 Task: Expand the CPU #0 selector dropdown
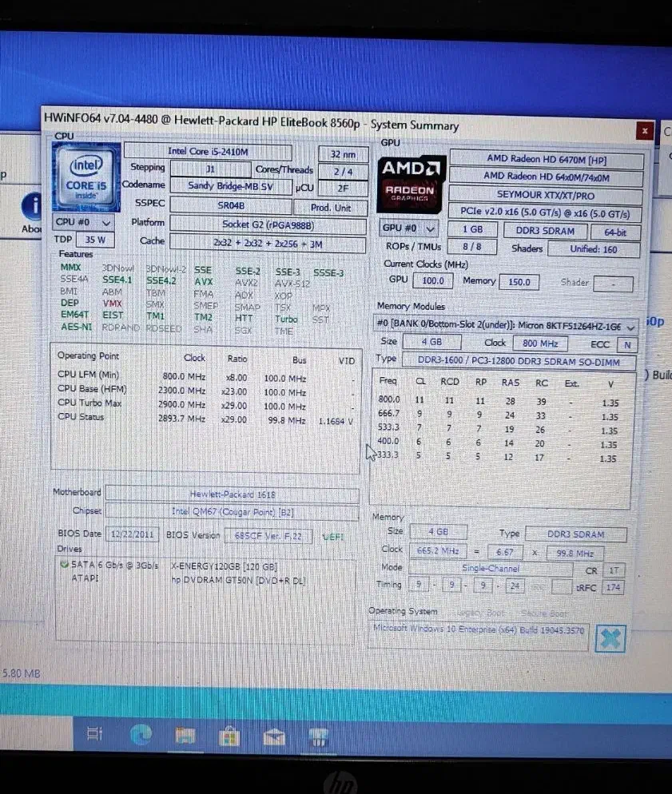coord(84,222)
